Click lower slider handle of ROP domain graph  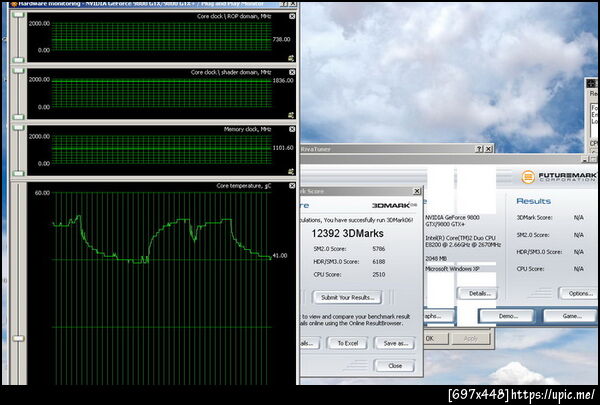[18, 60]
